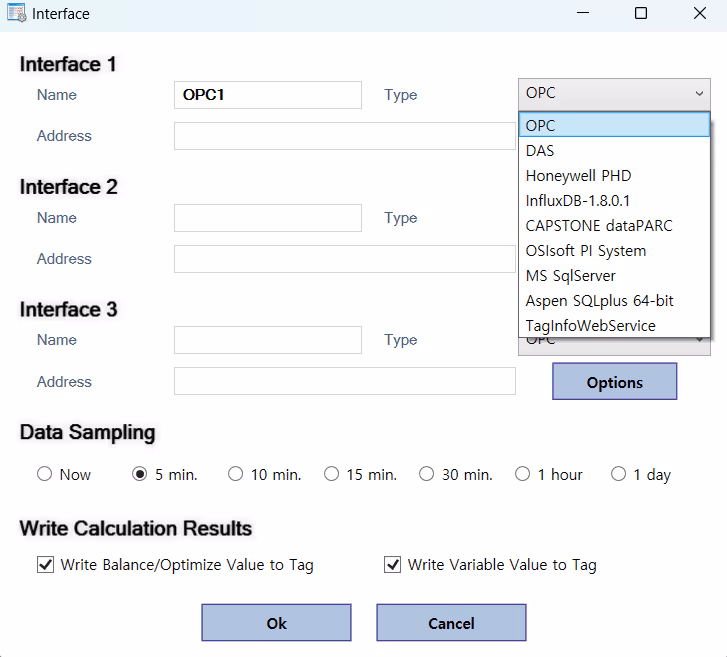Toggle Write Balance/Optimize Value to Tag

point(45,565)
